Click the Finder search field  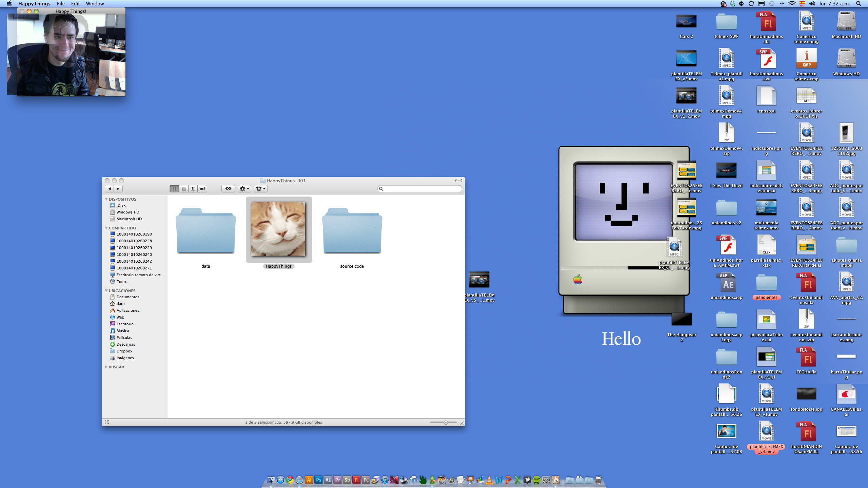[420, 189]
